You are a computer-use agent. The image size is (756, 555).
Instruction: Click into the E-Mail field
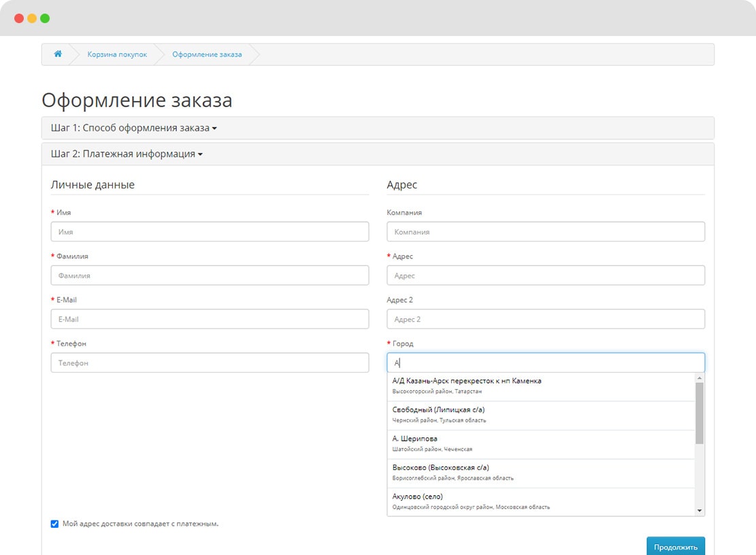210,319
